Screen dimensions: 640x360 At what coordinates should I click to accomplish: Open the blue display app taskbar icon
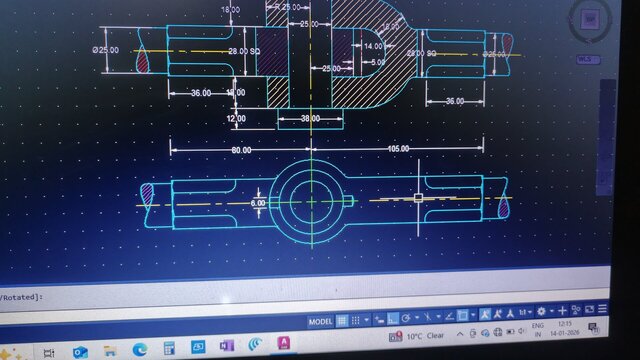click(x=198, y=347)
